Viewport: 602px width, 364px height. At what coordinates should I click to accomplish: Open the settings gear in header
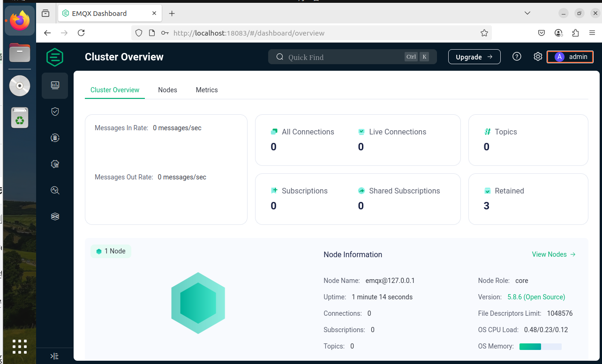(538, 57)
